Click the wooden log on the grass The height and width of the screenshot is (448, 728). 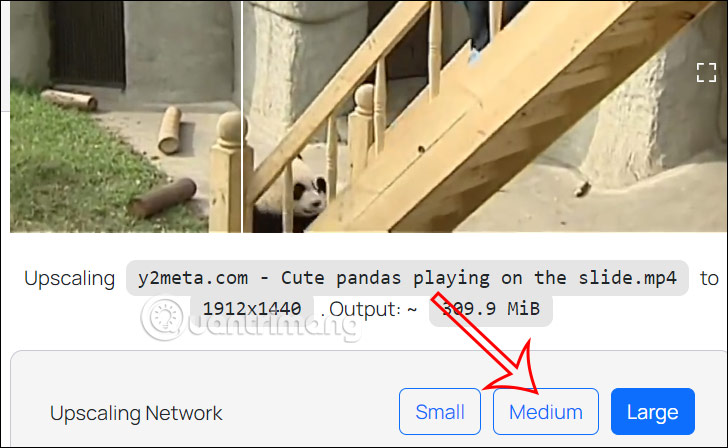(162, 198)
